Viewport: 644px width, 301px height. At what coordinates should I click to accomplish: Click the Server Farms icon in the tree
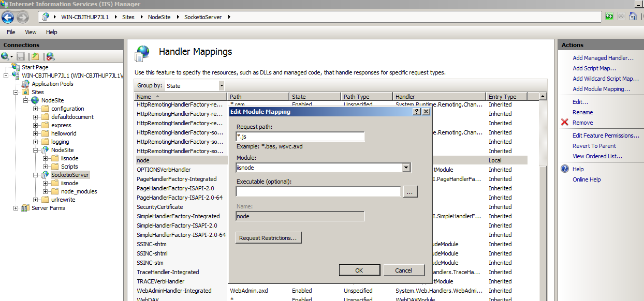tap(25, 208)
